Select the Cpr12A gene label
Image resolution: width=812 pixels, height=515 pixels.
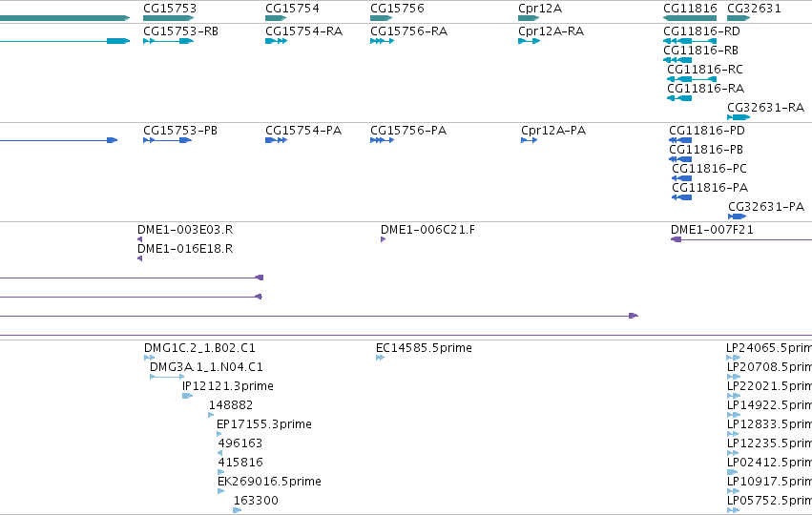click(x=540, y=9)
